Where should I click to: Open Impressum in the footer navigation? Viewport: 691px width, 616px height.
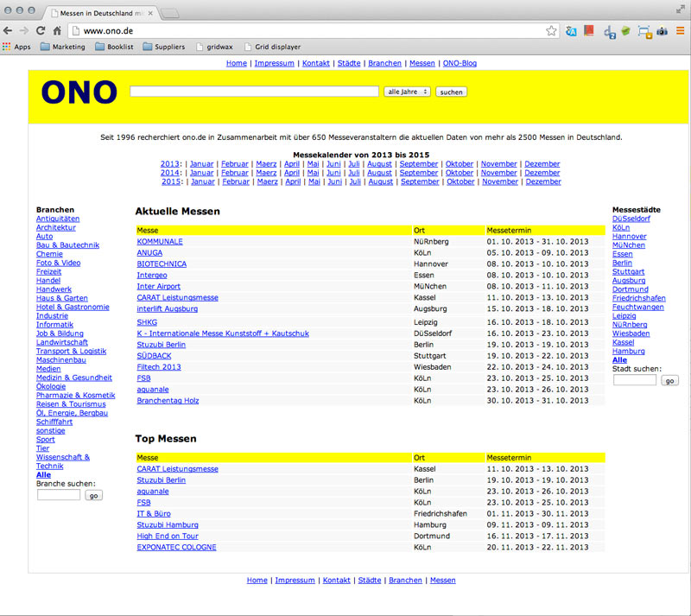pos(295,581)
